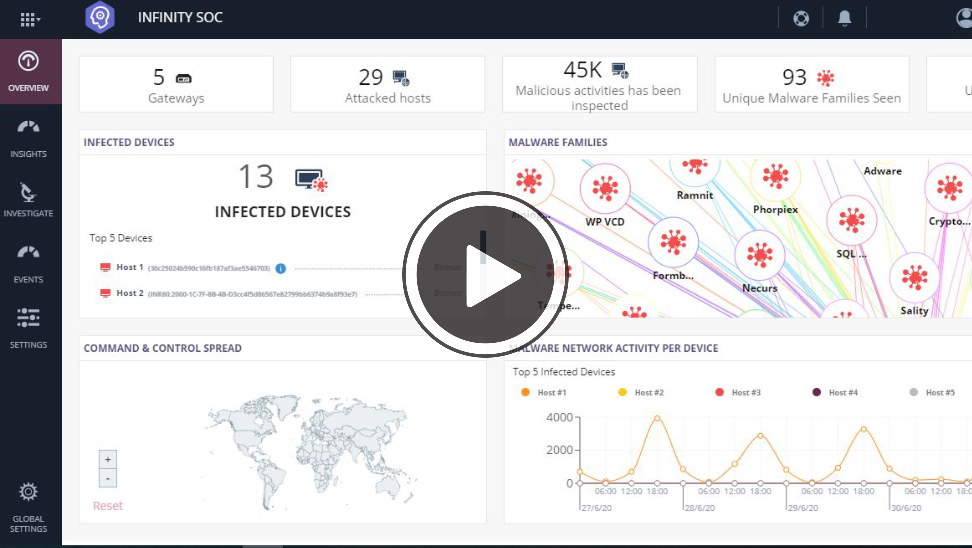
Task: Select the Crypto... malware node
Action: pos(949,188)
